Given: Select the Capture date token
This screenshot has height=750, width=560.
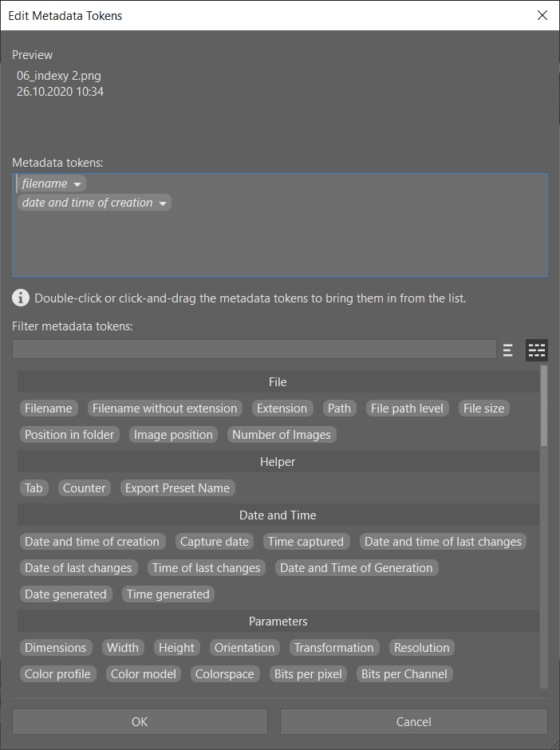Looking at the screenshot, I should tap(215, 542).
